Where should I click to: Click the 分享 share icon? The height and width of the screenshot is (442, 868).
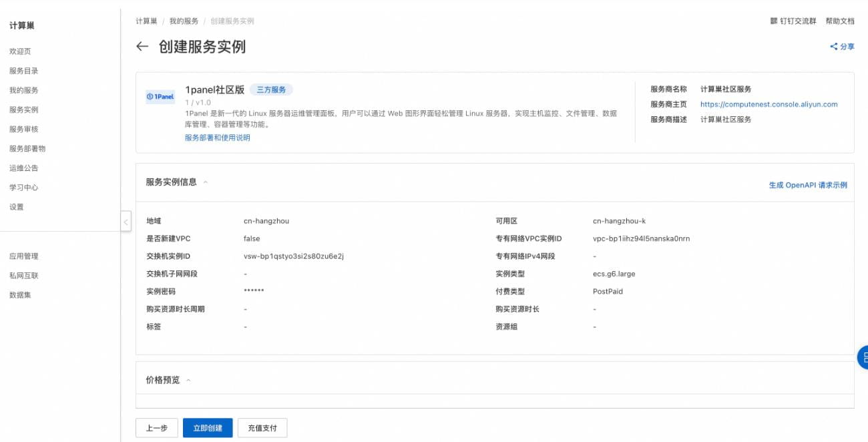(833, 47)
